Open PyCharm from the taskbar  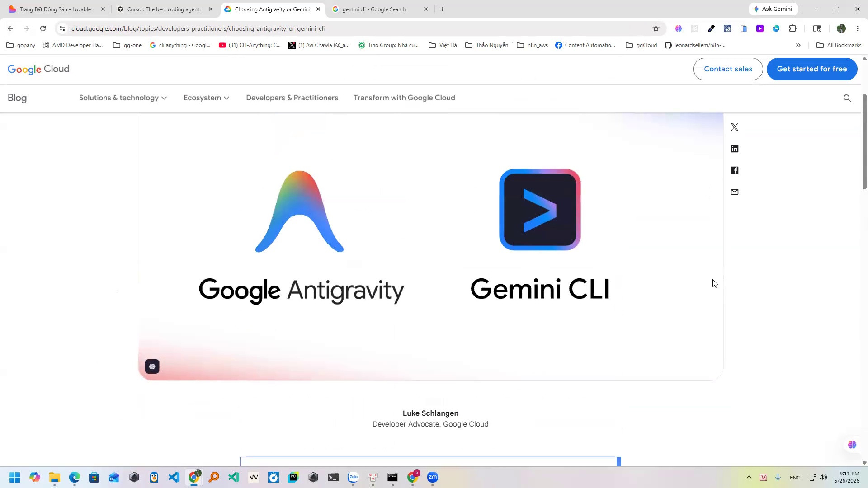(x=293, y=478)
